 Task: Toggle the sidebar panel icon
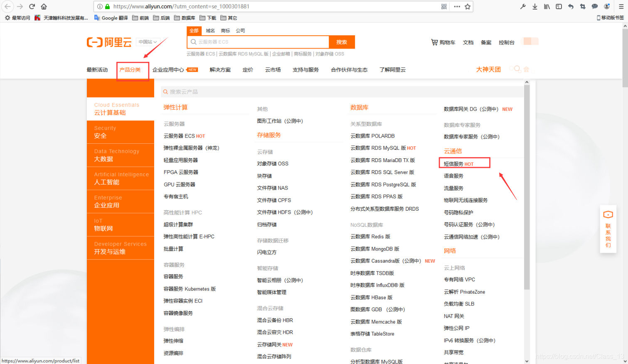tap(559, 6)
